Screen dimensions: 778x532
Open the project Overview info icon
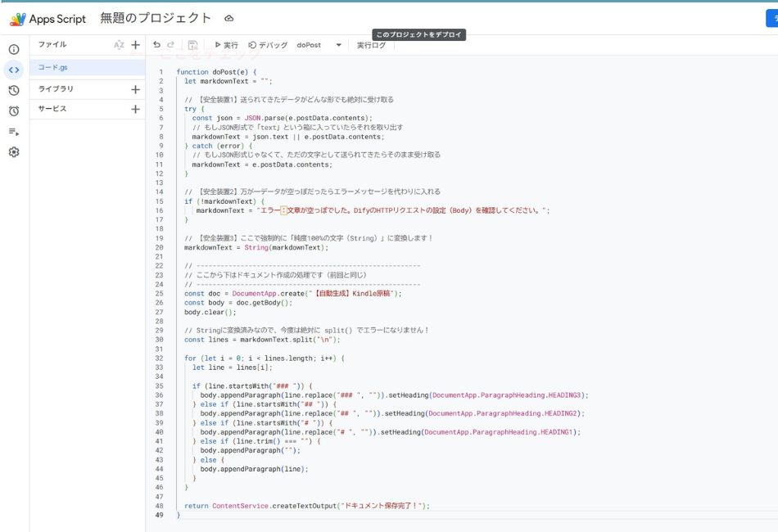(14, 49)
